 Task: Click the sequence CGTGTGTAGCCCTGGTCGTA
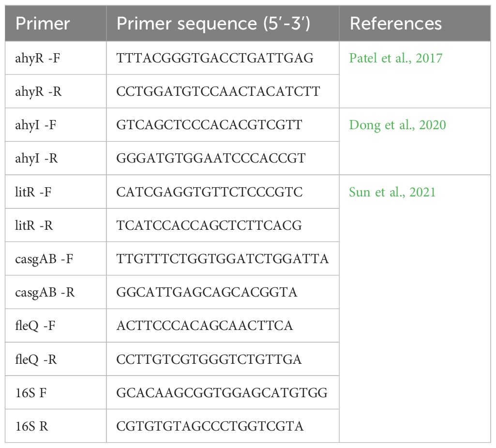pyautogui.click(x=210, y=426)
